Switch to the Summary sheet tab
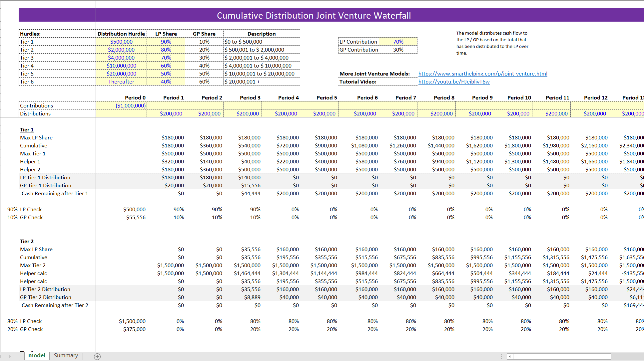 coord(66,355)
